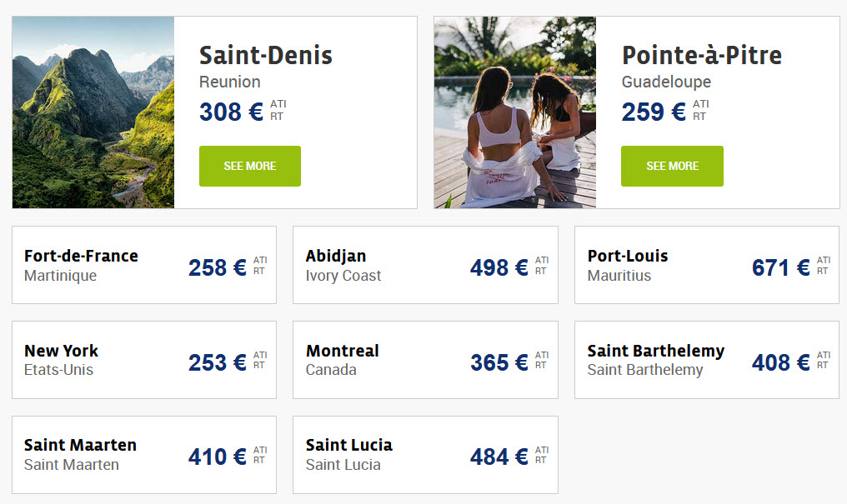Select the Abidjan Ivory Coast card

[426, 265]
